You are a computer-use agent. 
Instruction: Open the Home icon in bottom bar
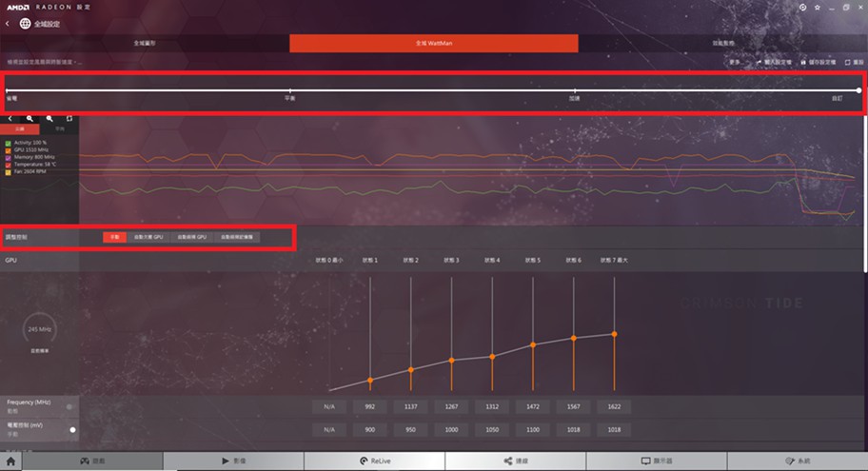(10, 461)
